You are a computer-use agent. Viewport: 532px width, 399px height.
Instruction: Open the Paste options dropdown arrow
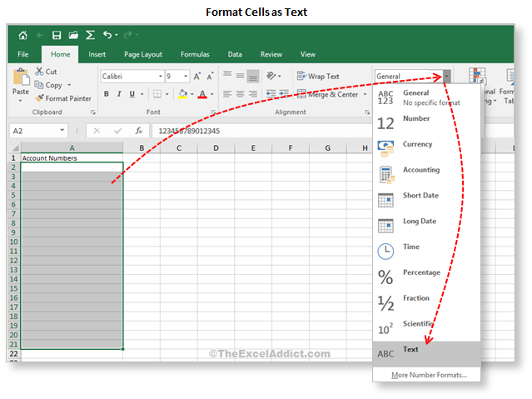(20, 101)
